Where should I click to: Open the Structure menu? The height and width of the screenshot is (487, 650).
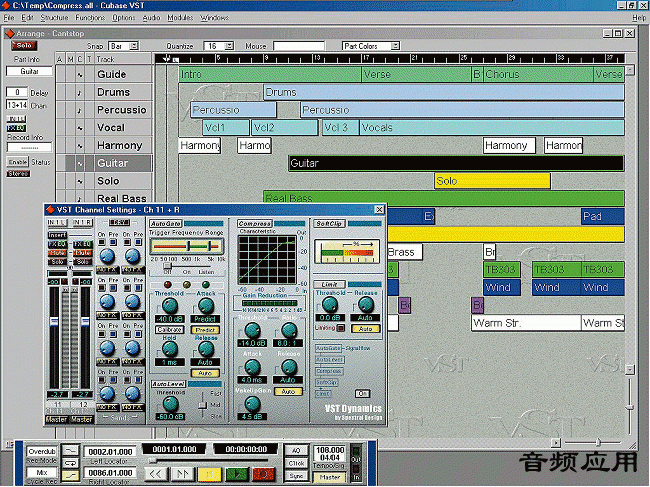click(x=54, y=18)
